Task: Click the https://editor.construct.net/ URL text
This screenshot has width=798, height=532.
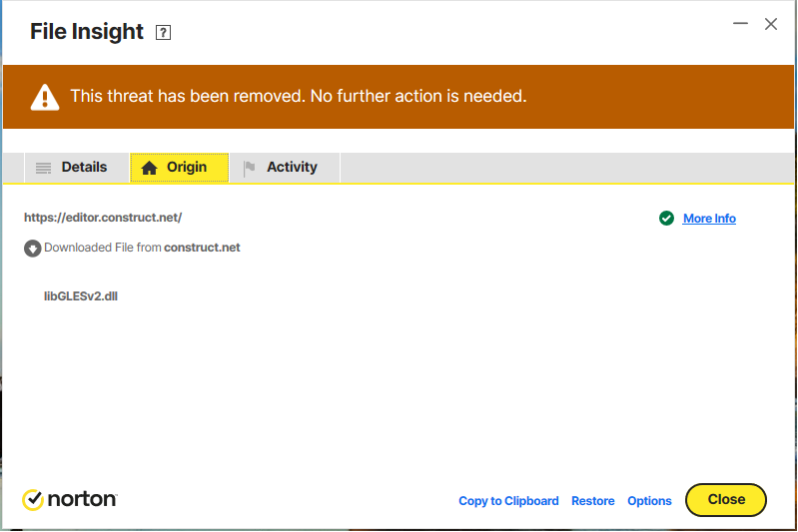Action: tap(103, 218)
